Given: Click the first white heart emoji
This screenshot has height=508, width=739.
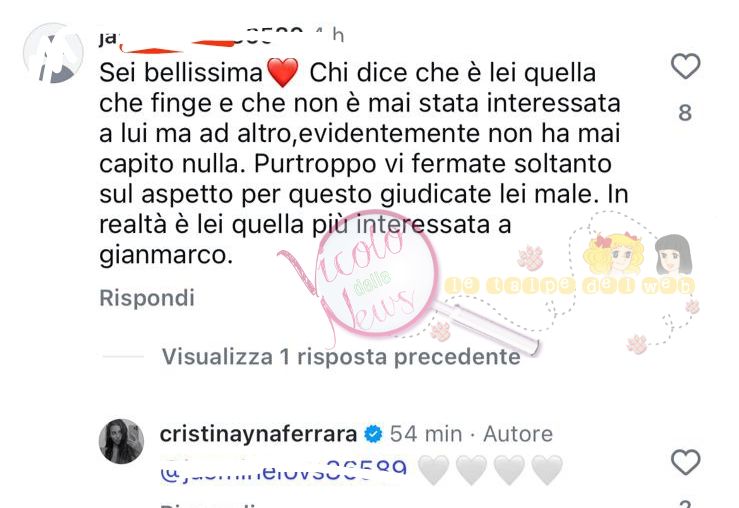Looking at the screenshot, I should [434, 470].
